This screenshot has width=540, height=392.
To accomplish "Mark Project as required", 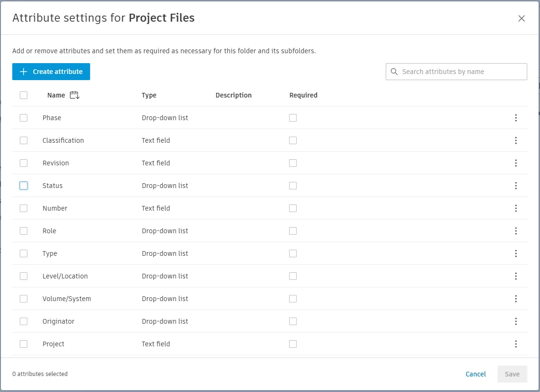I will (x=293, y=344).
